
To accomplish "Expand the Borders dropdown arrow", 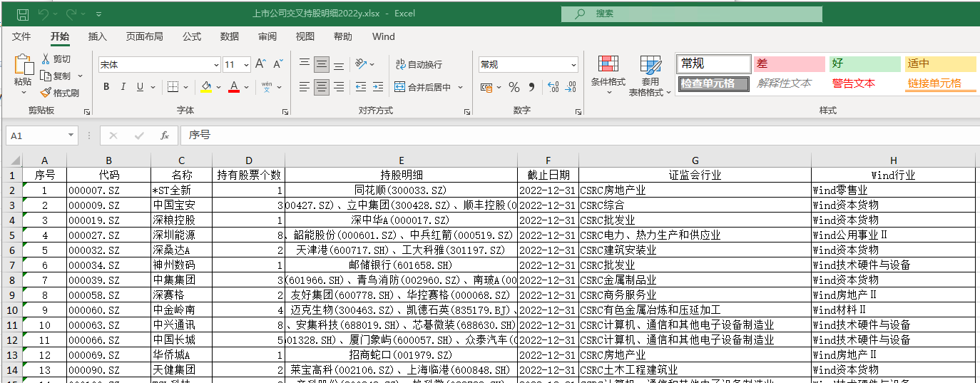I will [186, 87].
